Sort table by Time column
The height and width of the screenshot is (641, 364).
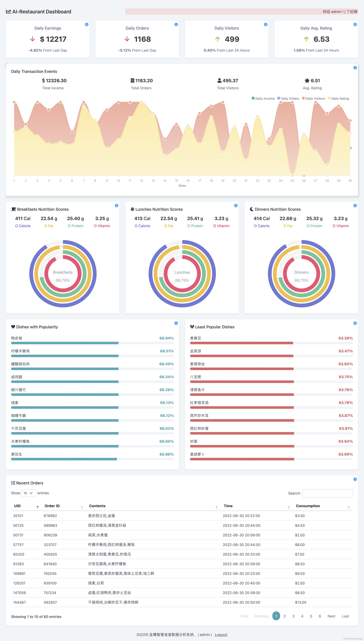click(x=257, y=506)
